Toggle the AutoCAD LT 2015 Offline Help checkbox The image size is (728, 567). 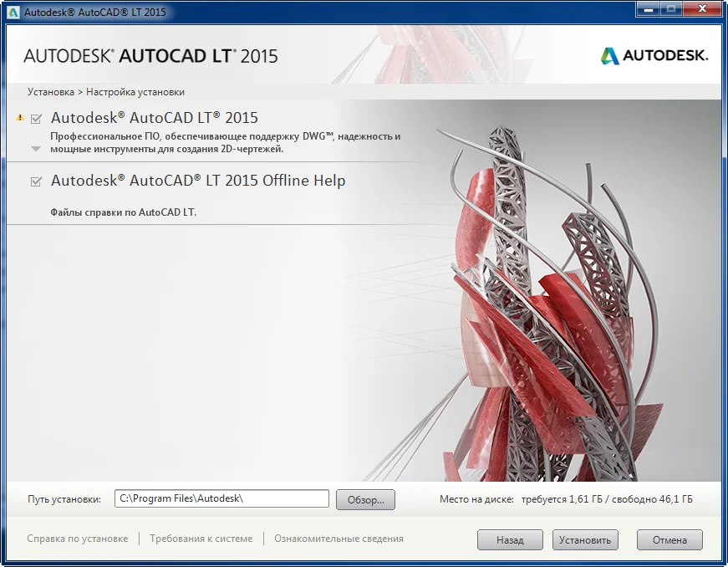coord(36,181)
